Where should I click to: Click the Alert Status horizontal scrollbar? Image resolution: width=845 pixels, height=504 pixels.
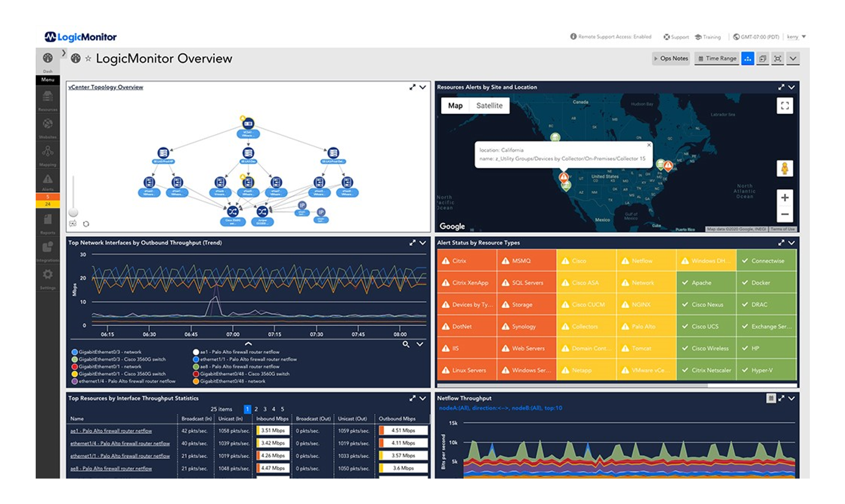coord(572,386)
